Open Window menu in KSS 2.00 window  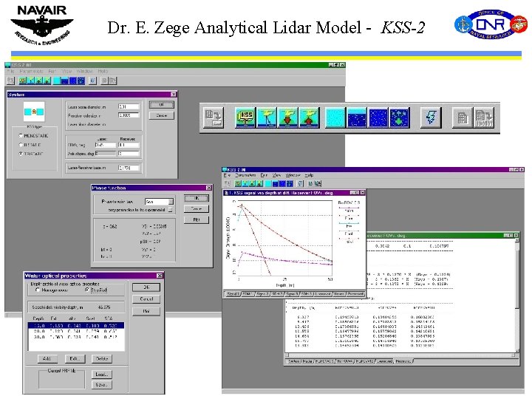(293, 175)
